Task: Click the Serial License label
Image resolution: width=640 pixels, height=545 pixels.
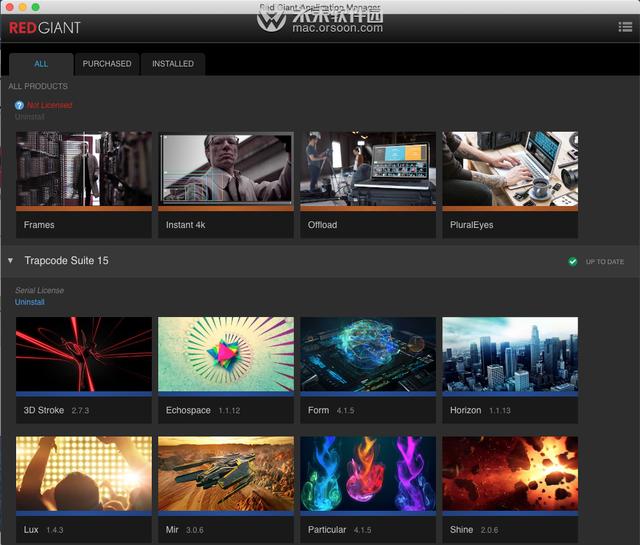Action: 40,290
